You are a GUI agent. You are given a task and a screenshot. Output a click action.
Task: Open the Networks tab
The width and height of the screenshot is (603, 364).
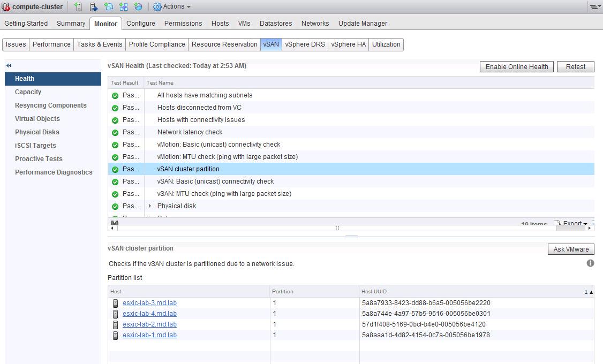[x=315, y=24]
